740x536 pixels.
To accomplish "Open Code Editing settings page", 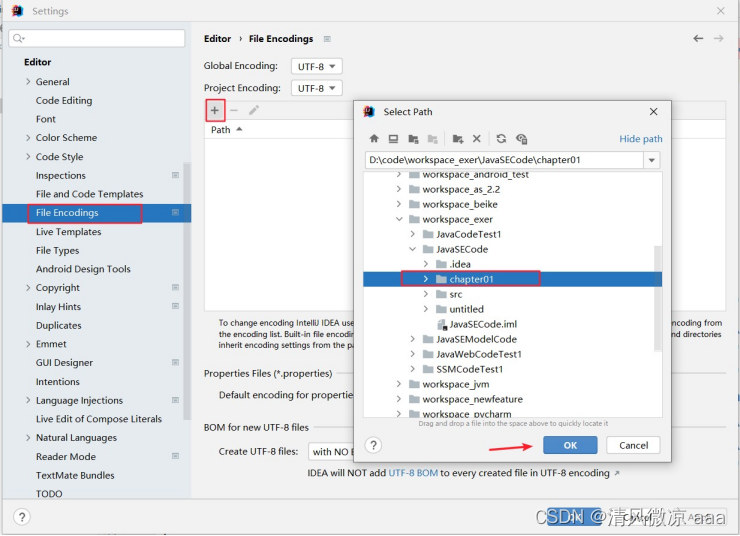I will tap(64, 100).
